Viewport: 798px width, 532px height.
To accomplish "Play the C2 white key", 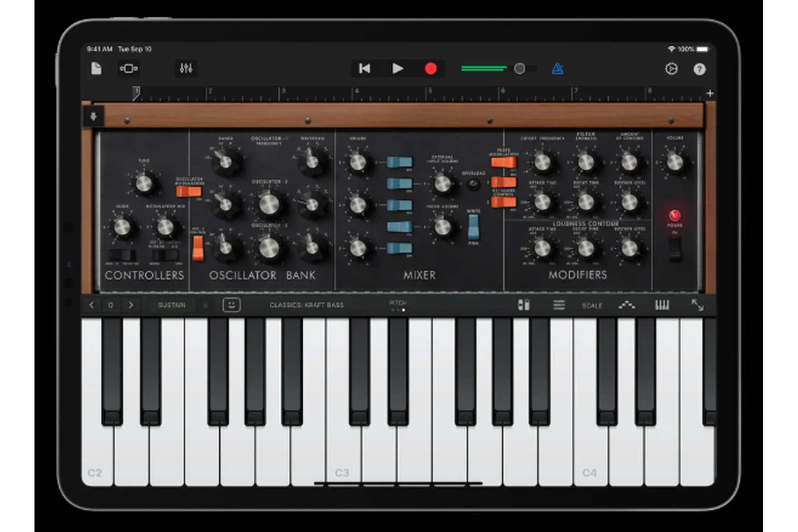I will (x=97, y=453).
